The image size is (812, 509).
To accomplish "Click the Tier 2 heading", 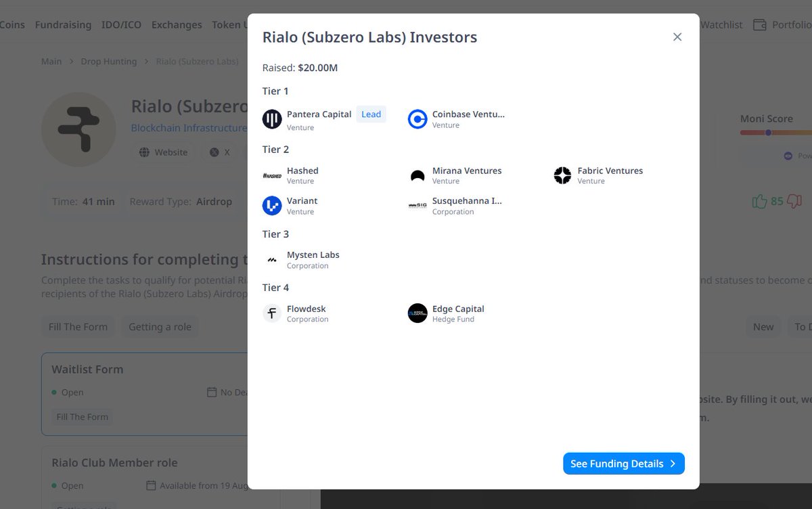I will 275,150.
